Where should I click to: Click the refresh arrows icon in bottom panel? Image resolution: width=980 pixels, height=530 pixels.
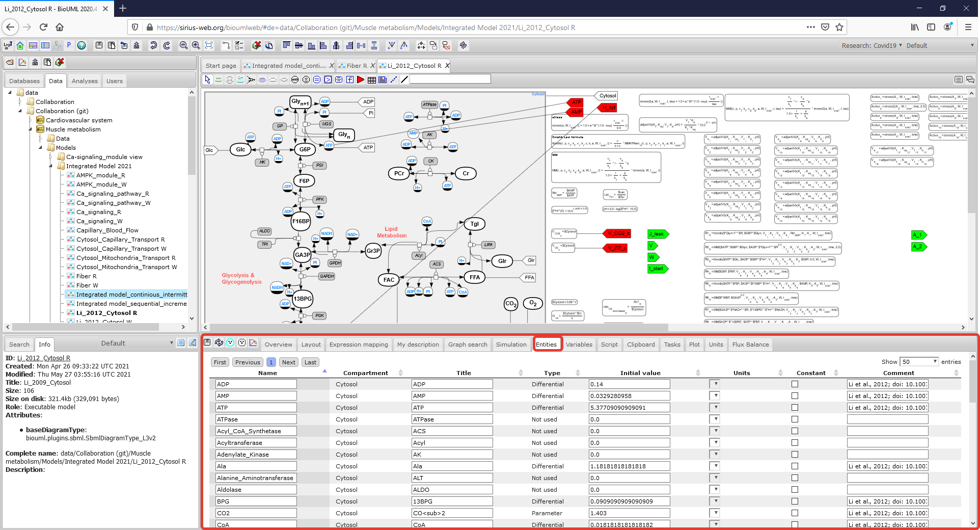coord(219,342)
